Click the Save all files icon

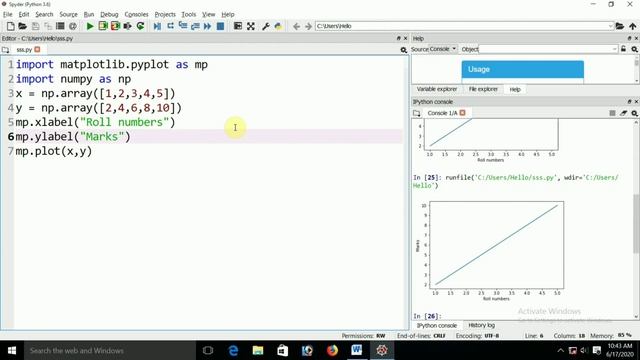coord(48,26)
